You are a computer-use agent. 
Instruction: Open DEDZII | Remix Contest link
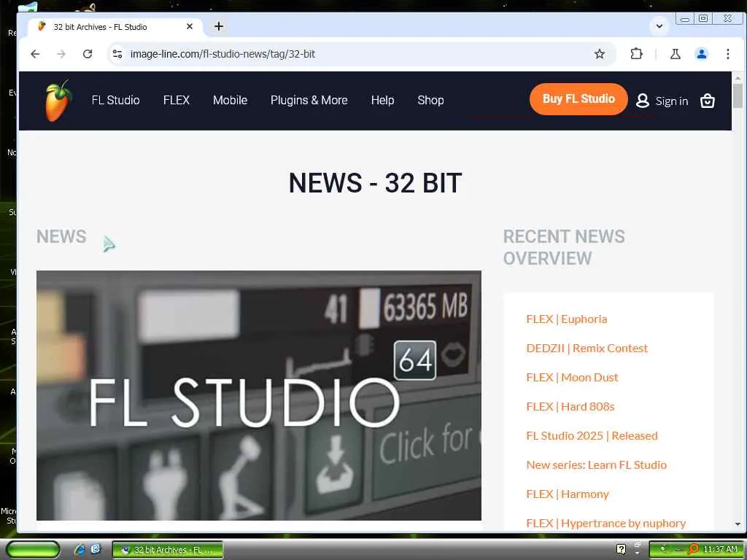(587, 348)
